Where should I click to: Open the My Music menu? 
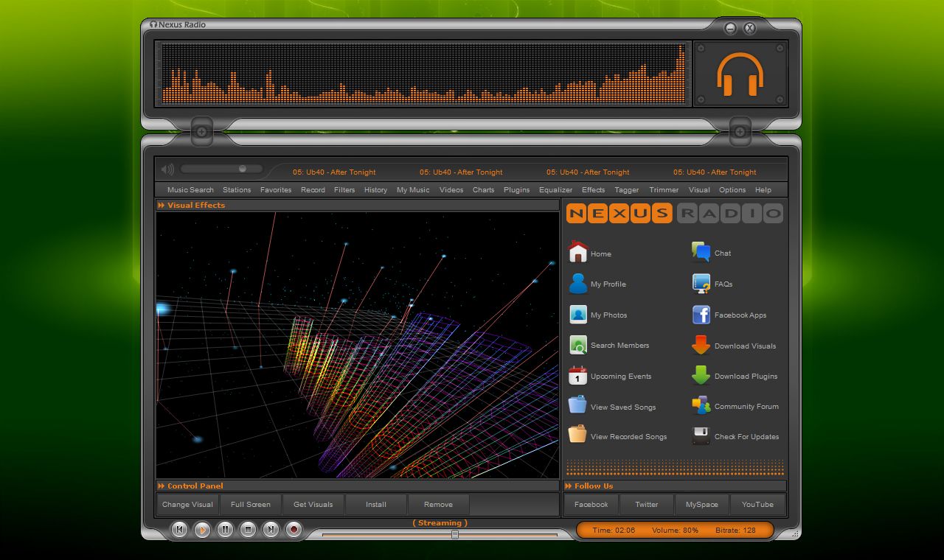[x=413, y=190]
